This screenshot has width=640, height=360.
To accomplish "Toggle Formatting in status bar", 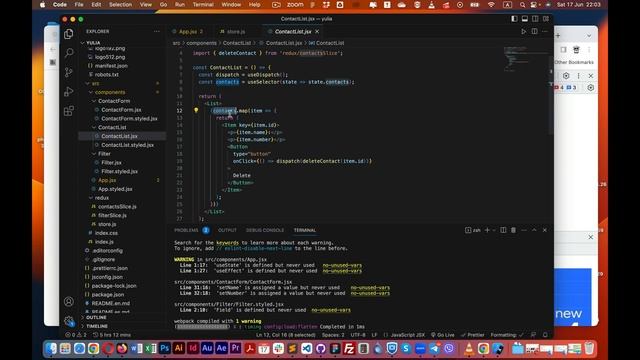I will 507,335.
